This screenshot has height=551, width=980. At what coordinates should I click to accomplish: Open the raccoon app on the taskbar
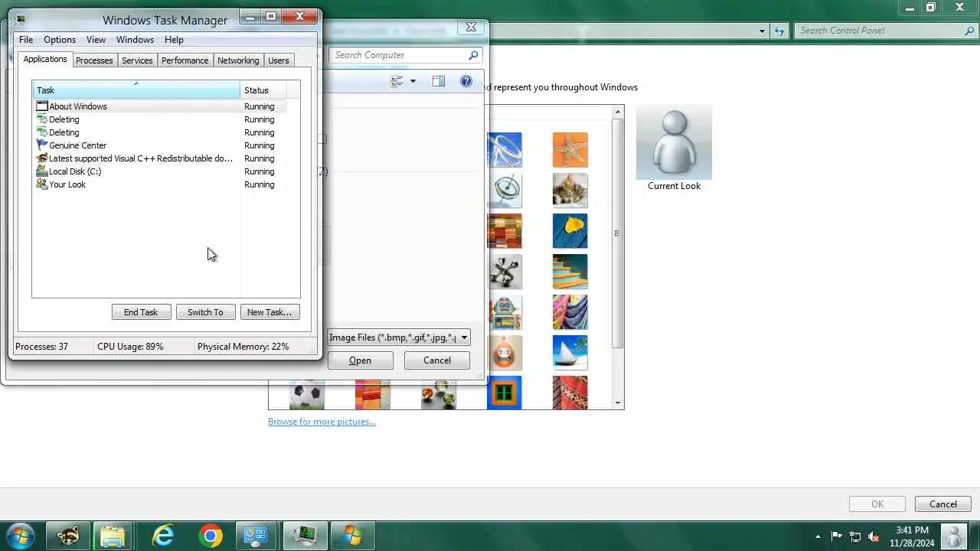click(x=68, y=536)
